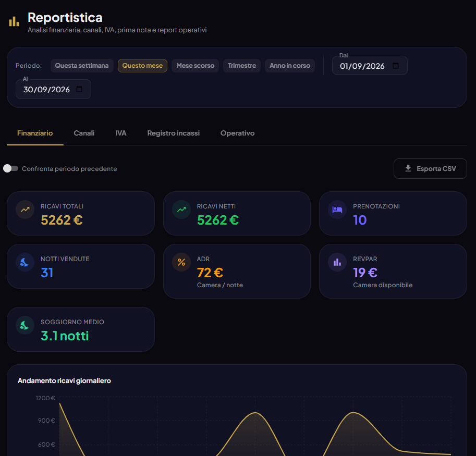This screenshot has width=476, height=456.
Task: Click the RevPAR bar chart icon
Action: [337, 262]
